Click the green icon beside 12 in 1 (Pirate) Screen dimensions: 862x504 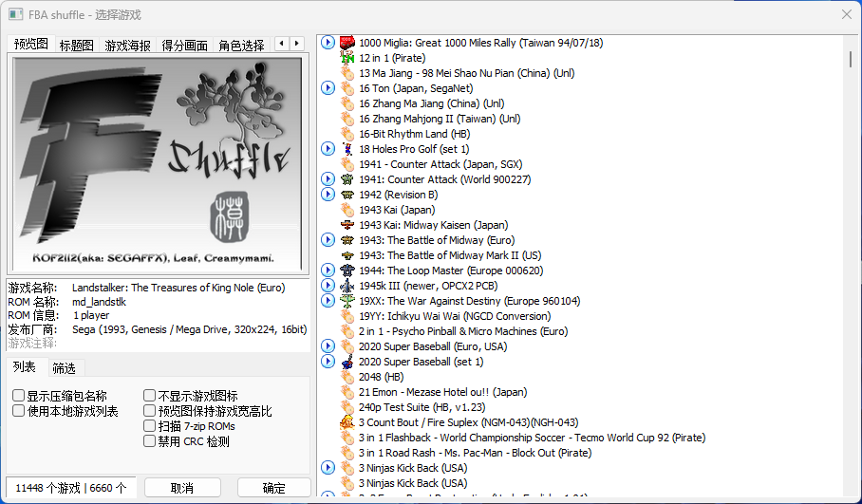347,58
